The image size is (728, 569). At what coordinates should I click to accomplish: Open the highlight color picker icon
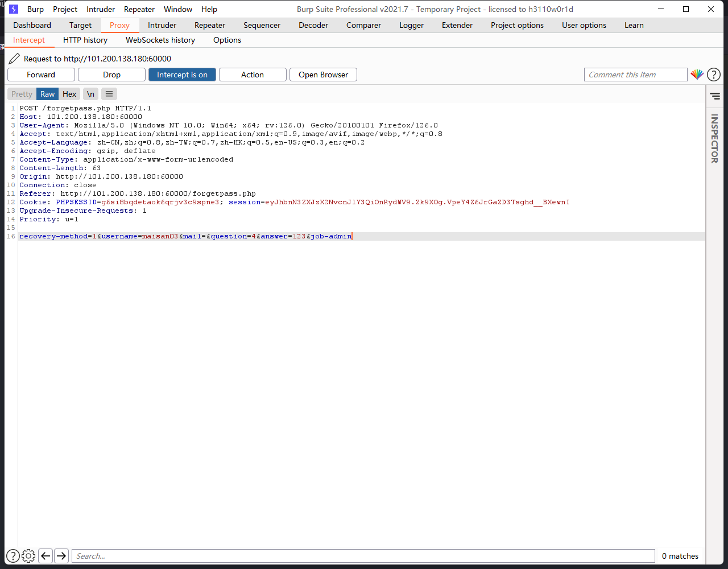[x=697, y=75]
